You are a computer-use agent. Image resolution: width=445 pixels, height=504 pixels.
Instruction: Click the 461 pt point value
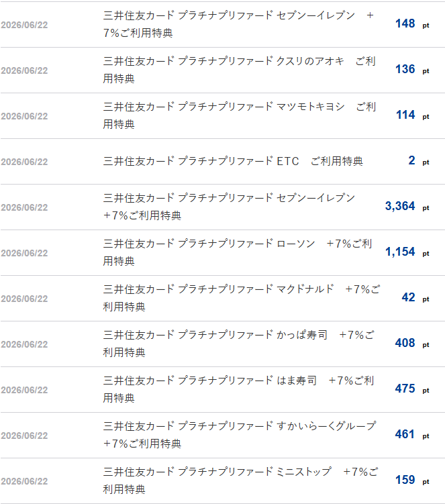[412, 434]
